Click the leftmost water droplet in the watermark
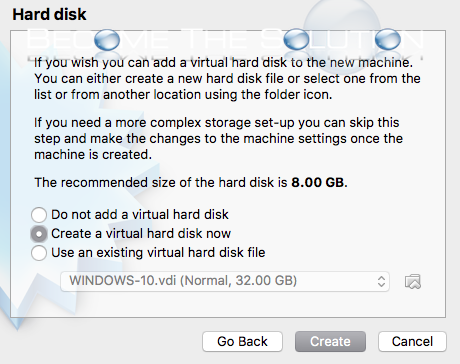The image size is (460, 364). point(107,40)
